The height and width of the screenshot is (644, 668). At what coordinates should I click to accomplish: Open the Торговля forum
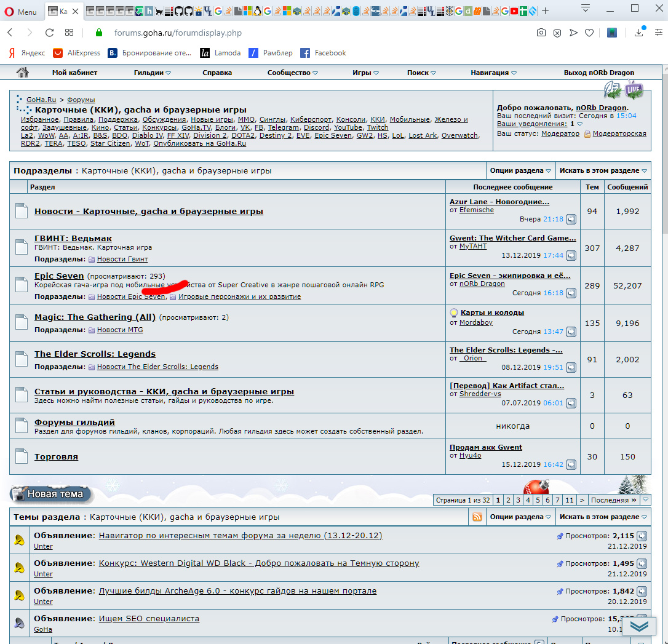(56, 456)
